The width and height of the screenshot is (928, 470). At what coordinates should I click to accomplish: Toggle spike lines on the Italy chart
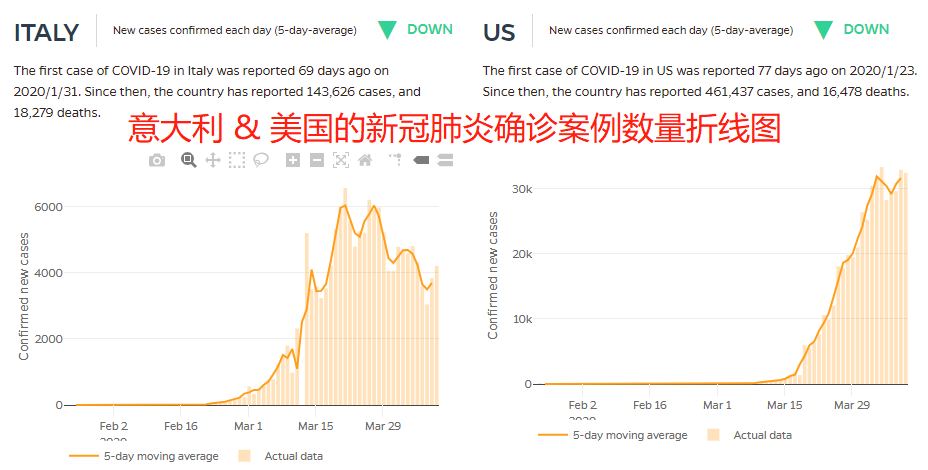[x=396, y=160]
